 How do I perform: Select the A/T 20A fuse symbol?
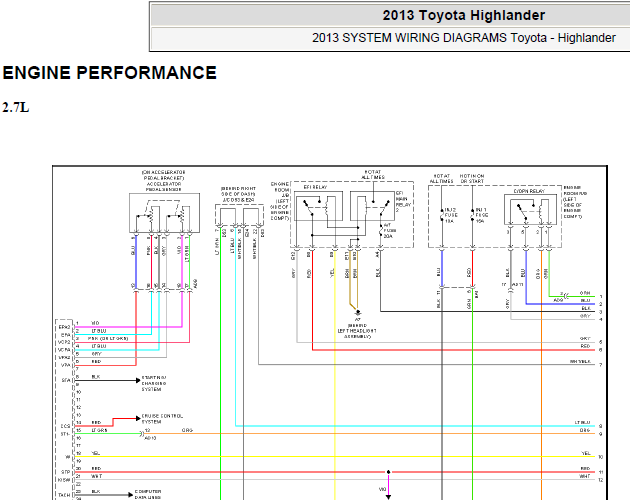pos(381,231)
